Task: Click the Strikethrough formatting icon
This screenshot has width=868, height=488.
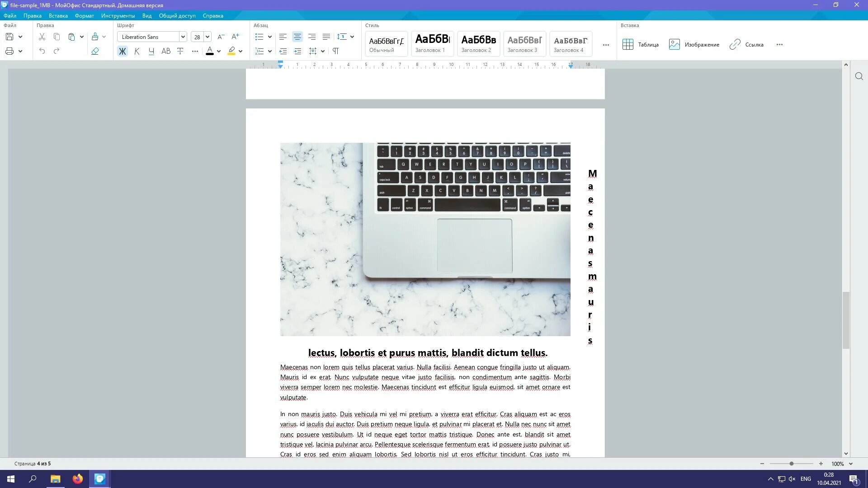Action: (x=180, y=51)
